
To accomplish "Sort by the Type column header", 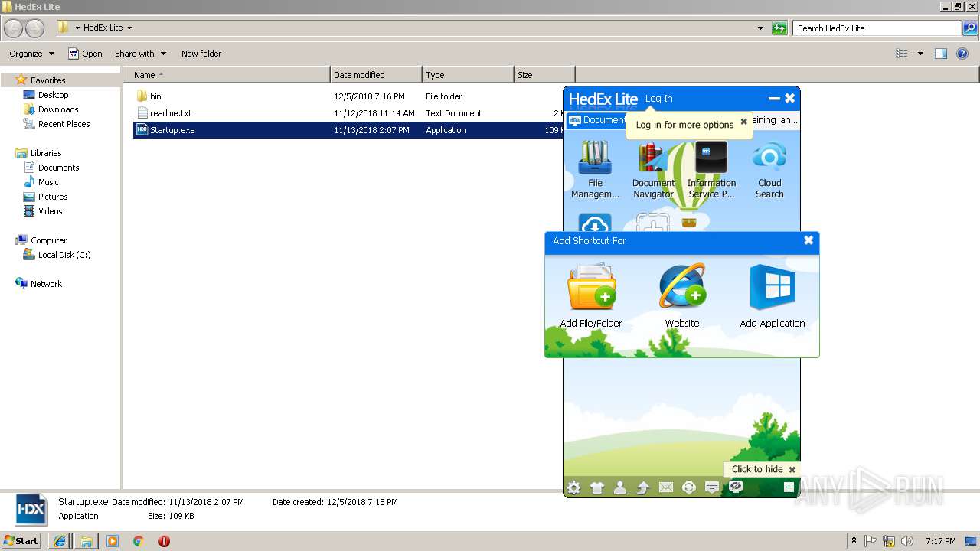I will (468, 75).
